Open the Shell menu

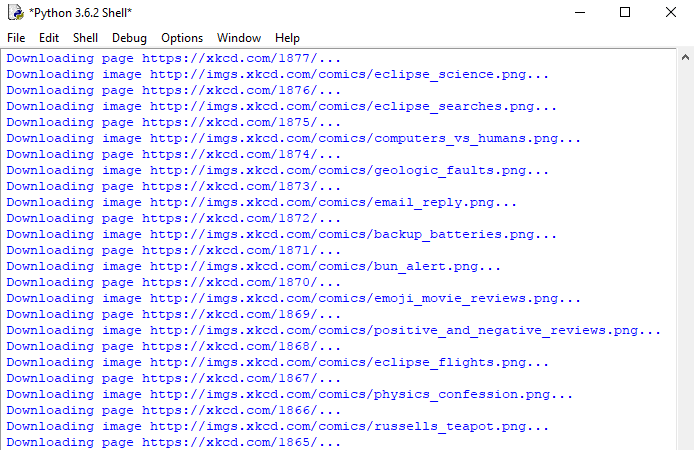pos(85,38)
